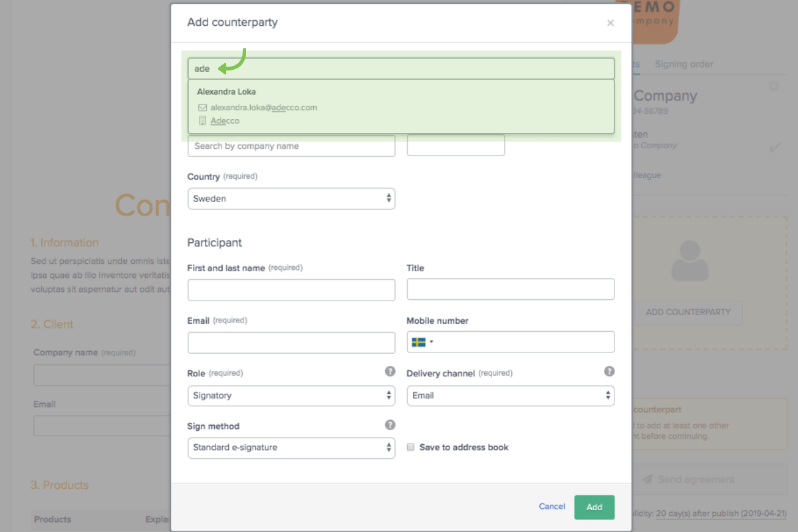Open the Delivery channel dropdown showing Email
Screen dimensions: 798x532
click(511, 395)
